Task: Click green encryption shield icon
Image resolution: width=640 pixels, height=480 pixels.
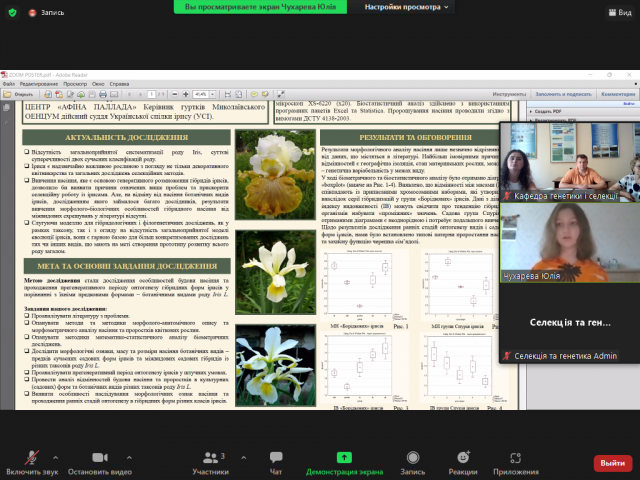Action: tap(13, 13)
